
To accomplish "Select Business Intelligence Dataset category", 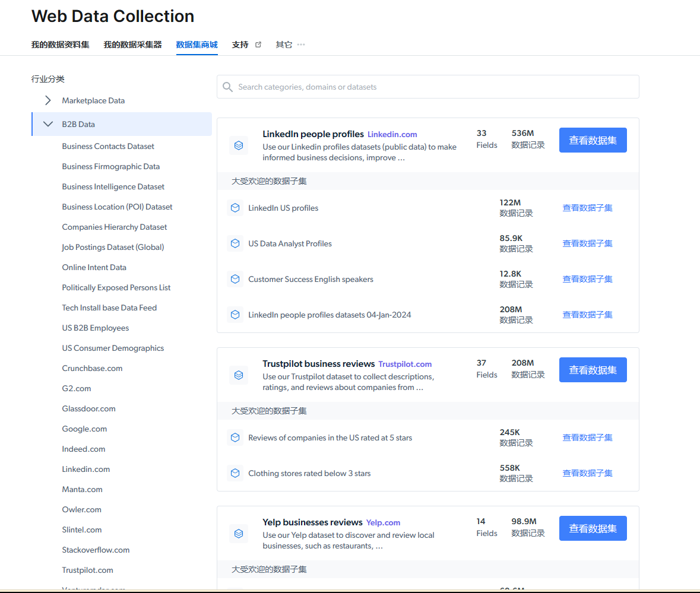I will tap(113, 186).
